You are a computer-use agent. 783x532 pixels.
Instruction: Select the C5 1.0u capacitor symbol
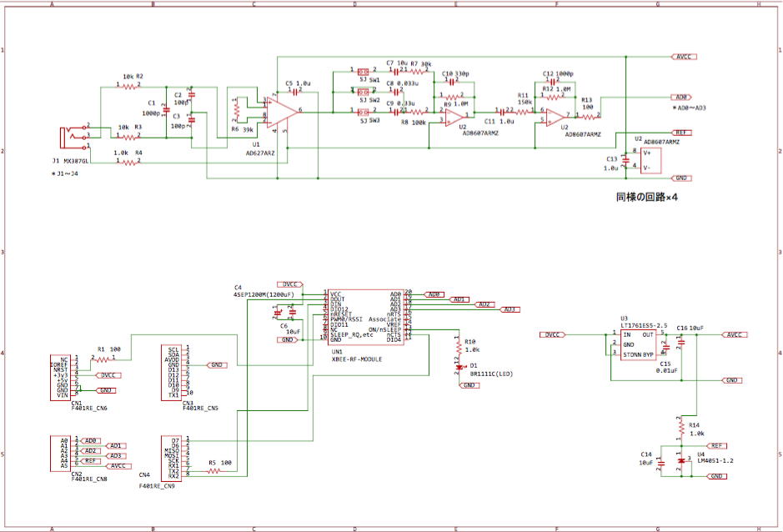point(294,92)
